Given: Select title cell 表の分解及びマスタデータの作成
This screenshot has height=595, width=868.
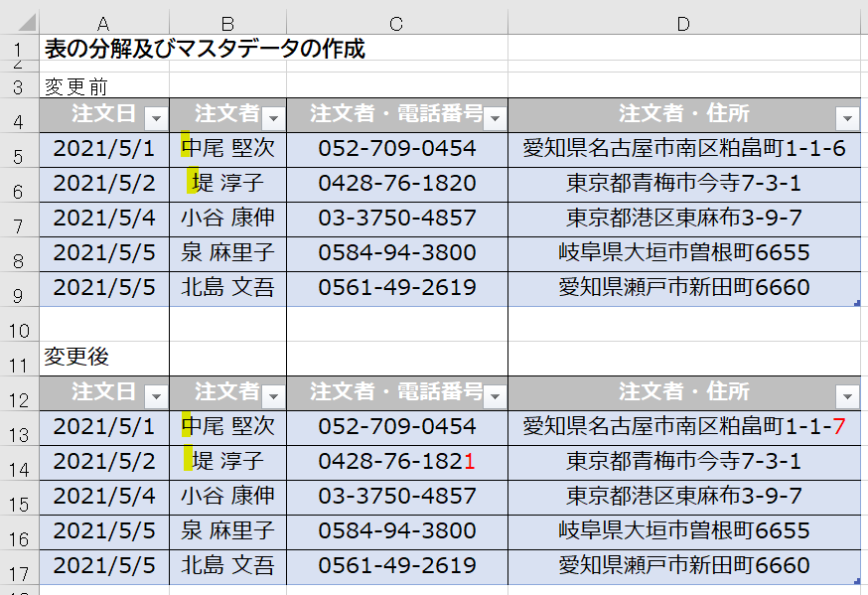Looking at the screenshot, I should click(204, 49).
